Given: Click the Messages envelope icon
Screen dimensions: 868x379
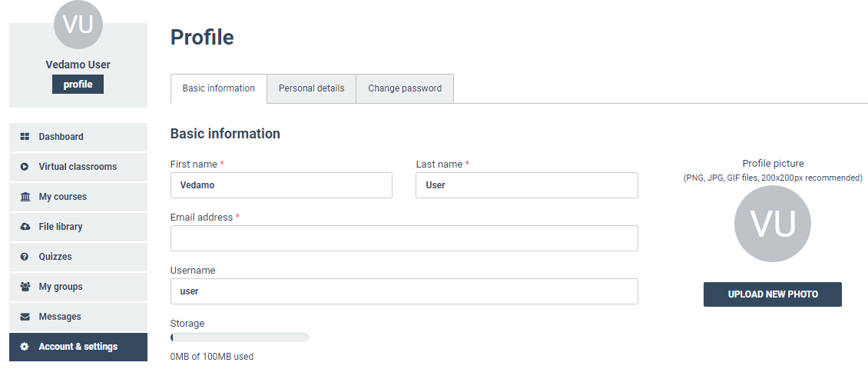Looking at the screenshot, I should click(25, 317).
